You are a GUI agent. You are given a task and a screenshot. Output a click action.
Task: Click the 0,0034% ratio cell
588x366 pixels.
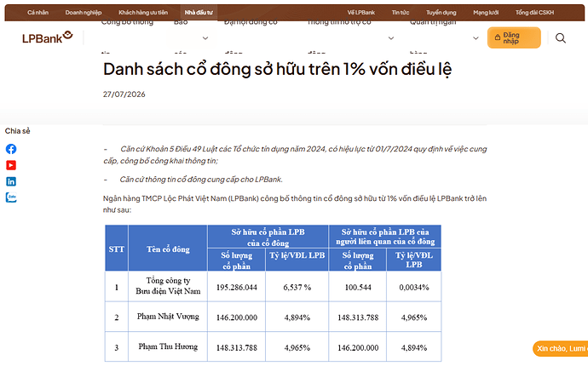pyautogui.click(x=414, y=288)
